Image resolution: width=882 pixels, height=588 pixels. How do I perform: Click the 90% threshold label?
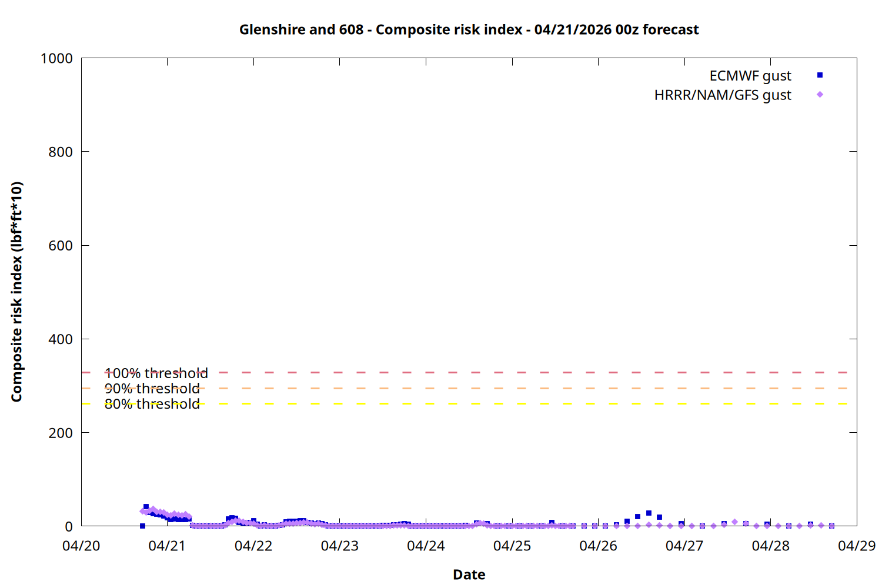pyautogui.click(x=152, y=389)
